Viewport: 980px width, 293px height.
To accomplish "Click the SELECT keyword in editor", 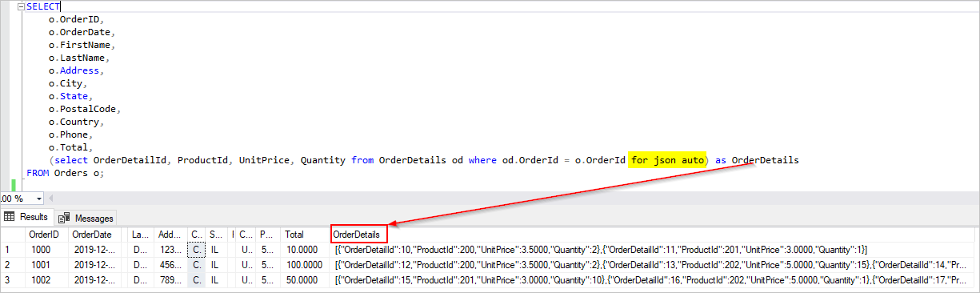I will 43,6.
